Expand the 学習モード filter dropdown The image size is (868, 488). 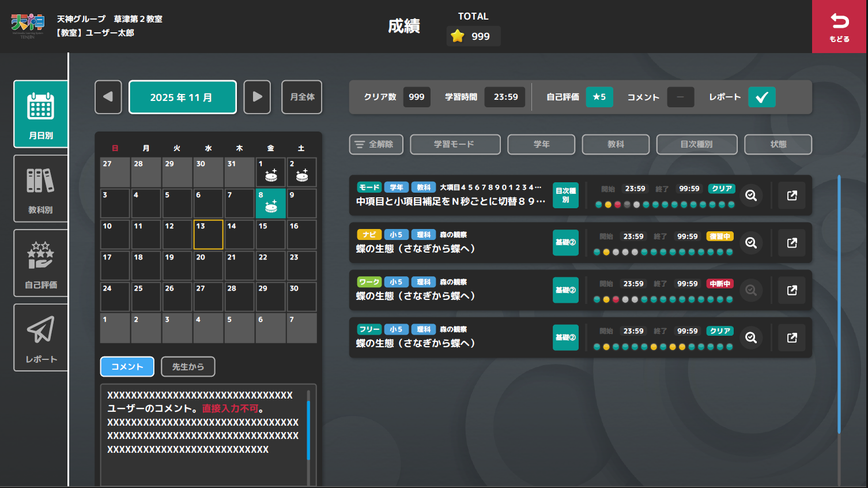click(x=455, y=144)
